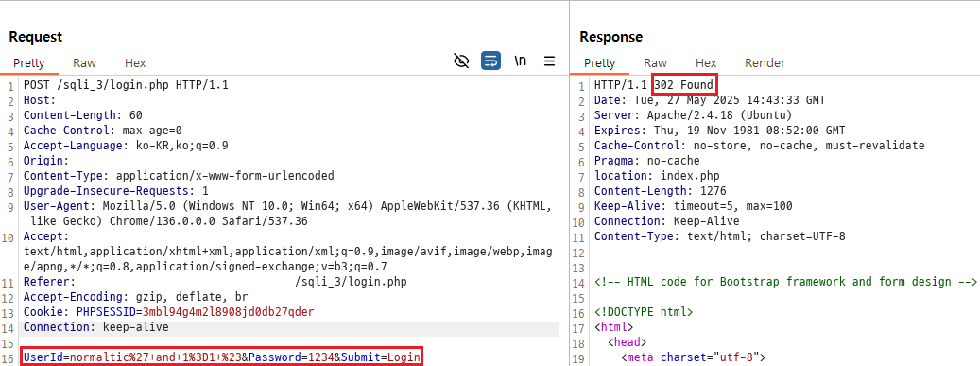
Task: Click the PHPSESSID cookie value
Action: pos(228,312)
